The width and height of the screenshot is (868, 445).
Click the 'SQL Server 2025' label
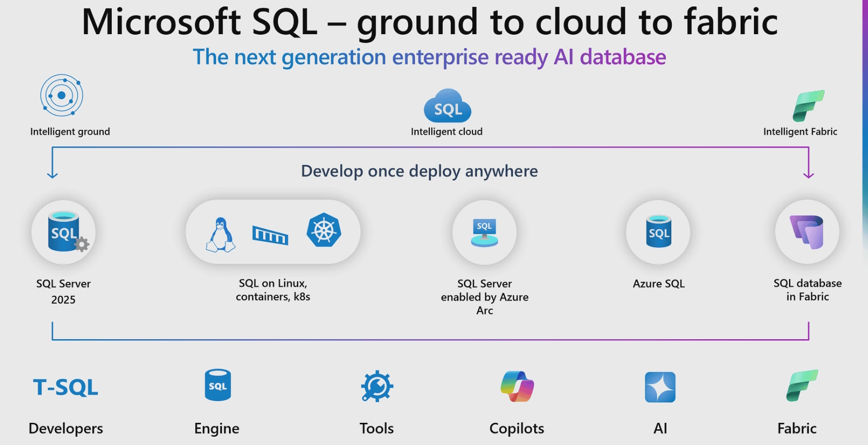pyautogui.click(x=63, y=292)
